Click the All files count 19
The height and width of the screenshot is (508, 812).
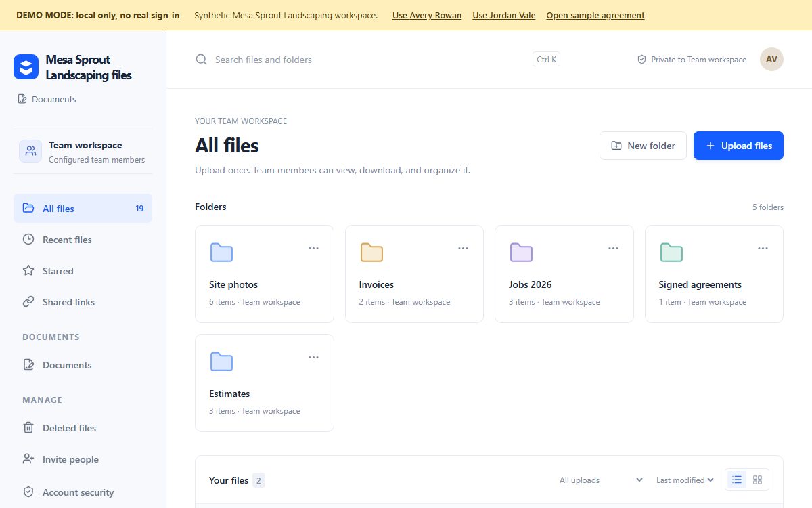(x=139, y=209)
